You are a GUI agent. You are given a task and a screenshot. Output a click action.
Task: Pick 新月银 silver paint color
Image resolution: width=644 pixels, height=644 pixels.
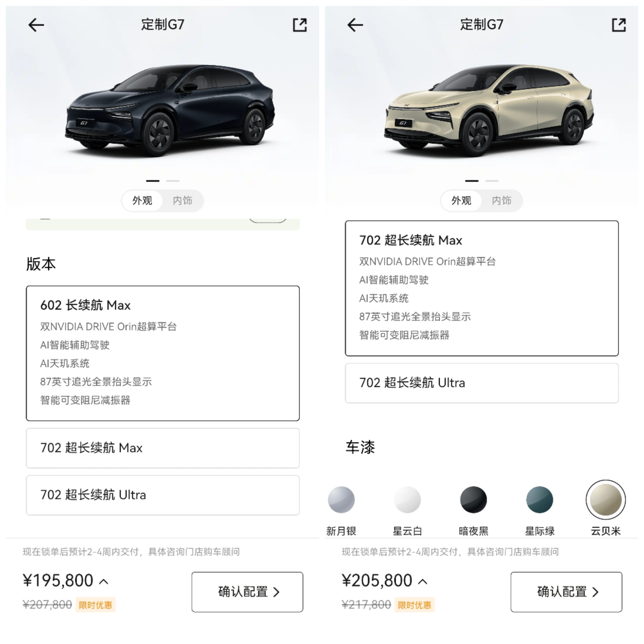341,499
